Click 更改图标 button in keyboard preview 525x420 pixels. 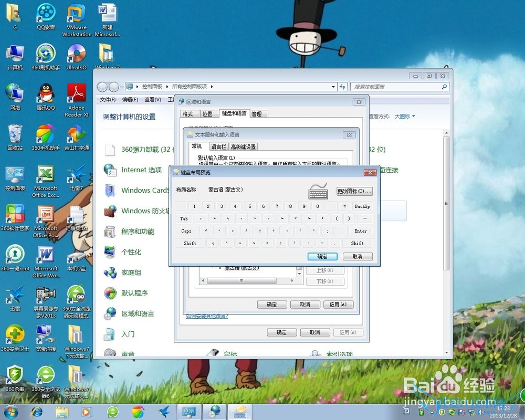click(354, 191)
